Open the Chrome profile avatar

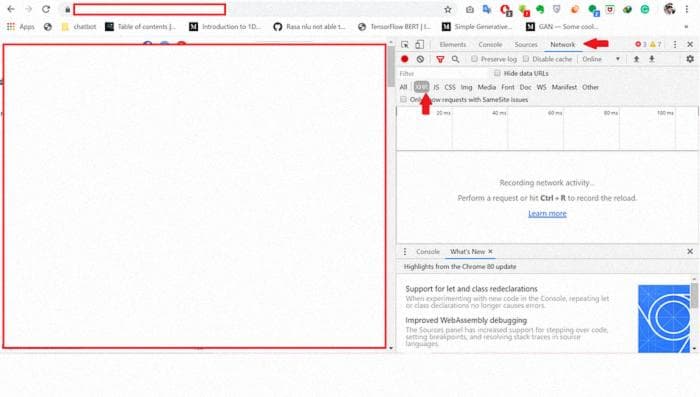669,9
